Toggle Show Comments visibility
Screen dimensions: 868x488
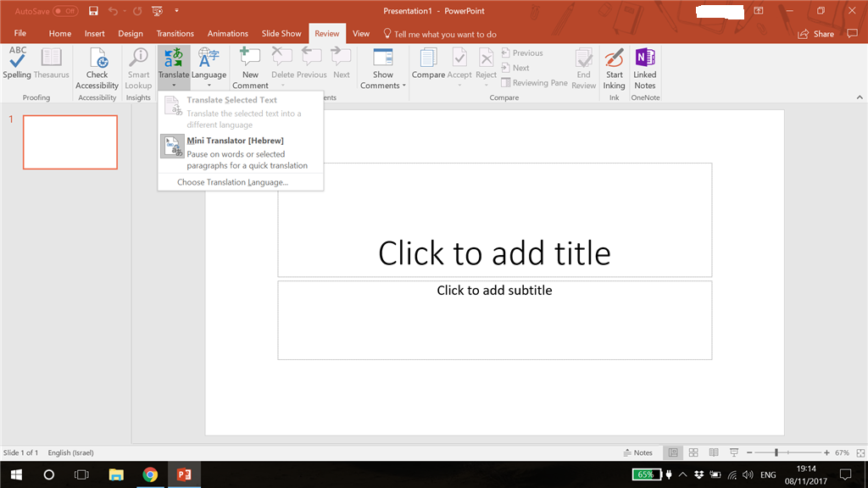point(382,68)
